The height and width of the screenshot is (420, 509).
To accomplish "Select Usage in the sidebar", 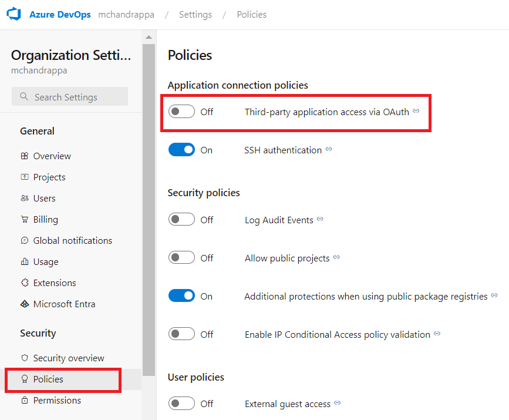I will [46, 261].
